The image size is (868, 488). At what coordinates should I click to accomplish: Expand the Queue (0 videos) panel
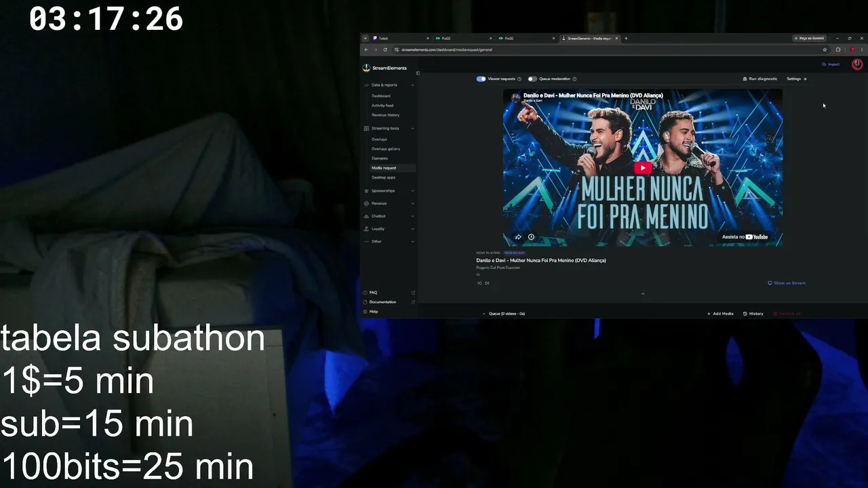pyautogui.click(x=503, y=314)
